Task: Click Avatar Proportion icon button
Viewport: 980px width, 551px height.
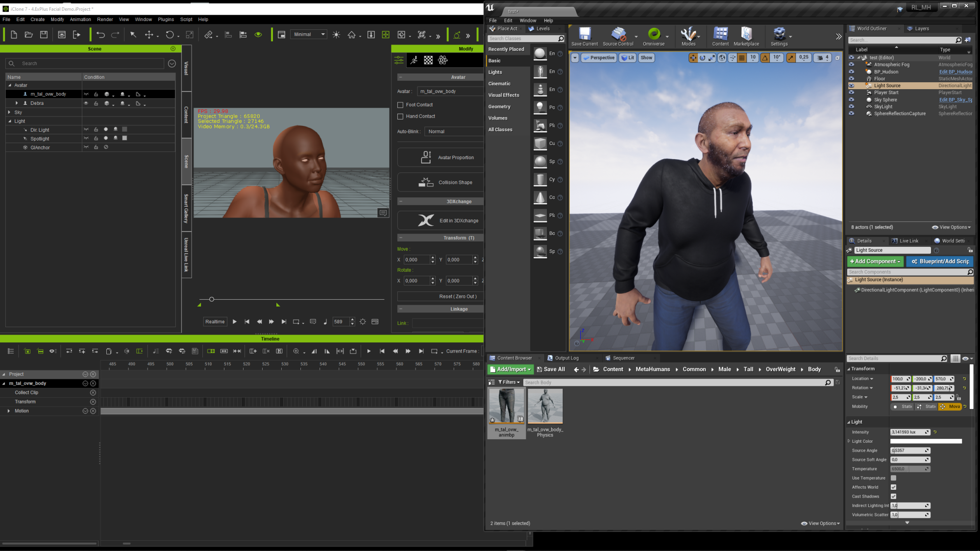Action: [440, 158]
